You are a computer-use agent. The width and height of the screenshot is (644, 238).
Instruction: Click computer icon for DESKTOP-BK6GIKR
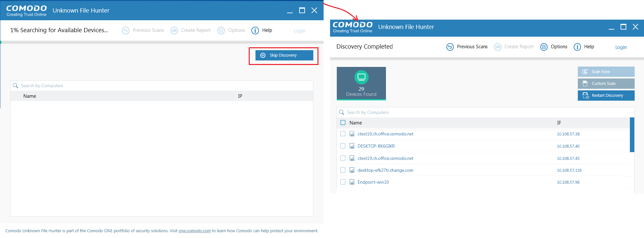(352, 146)
